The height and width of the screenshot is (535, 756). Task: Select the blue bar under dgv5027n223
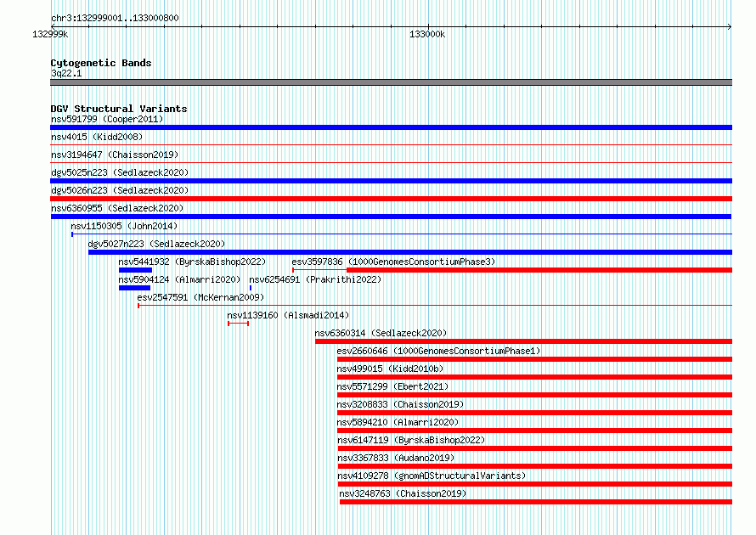[410, 252]
